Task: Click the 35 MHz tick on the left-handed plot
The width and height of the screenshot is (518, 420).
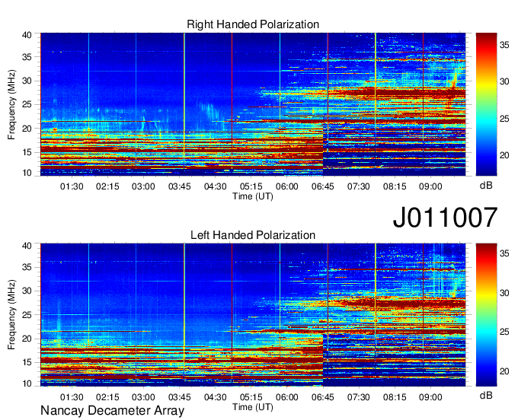Action: (x=27, y=267)
